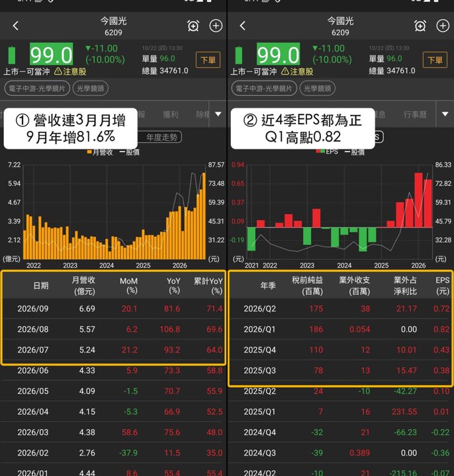Tap the MoM (%) column header
Screen dimensions: 454x476
pos(129,286)
